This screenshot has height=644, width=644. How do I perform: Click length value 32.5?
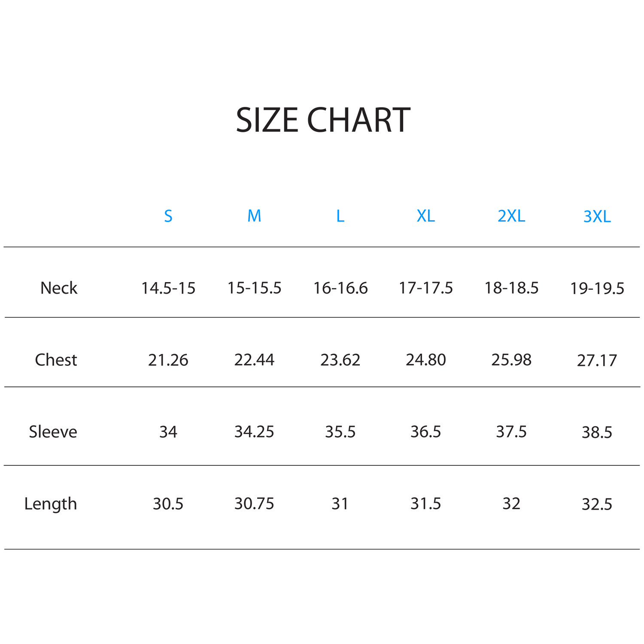pyautogui.click(x=597, y=504)
